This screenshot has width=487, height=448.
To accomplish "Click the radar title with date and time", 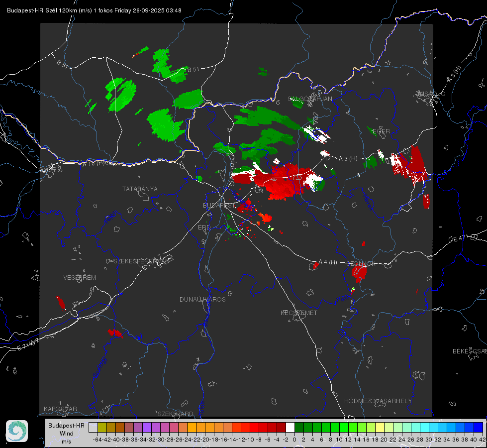I will tap(94, 10).
